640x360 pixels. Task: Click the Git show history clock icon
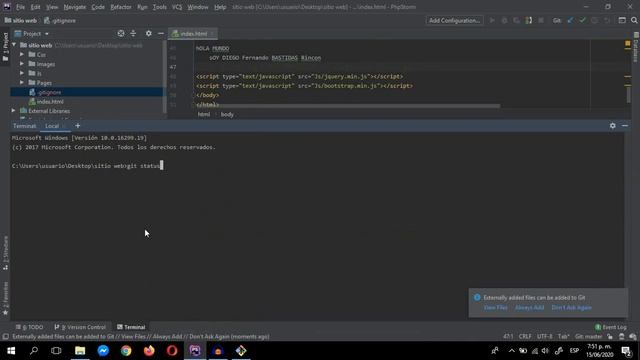pos(594,20)
